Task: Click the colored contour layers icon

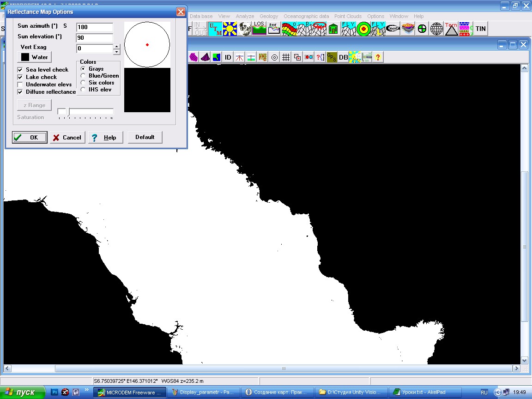Action: (x=289, y=29)
